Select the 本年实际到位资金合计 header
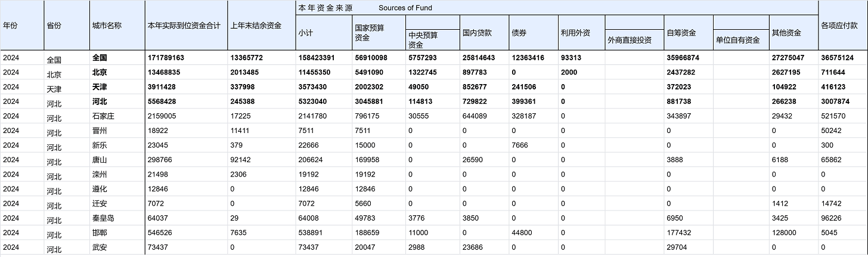Screen dimensions: 868x257 click(185, 26)
